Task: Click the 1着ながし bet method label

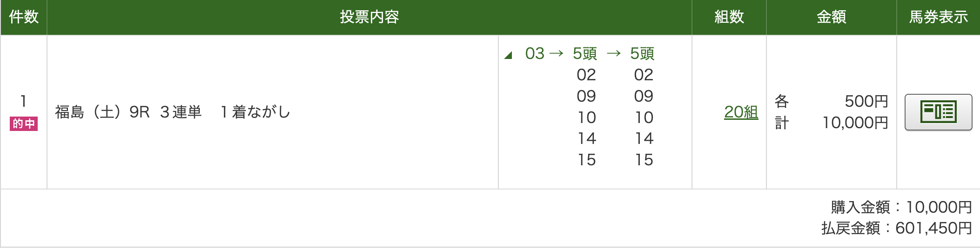Action: [x=255, y=112]
